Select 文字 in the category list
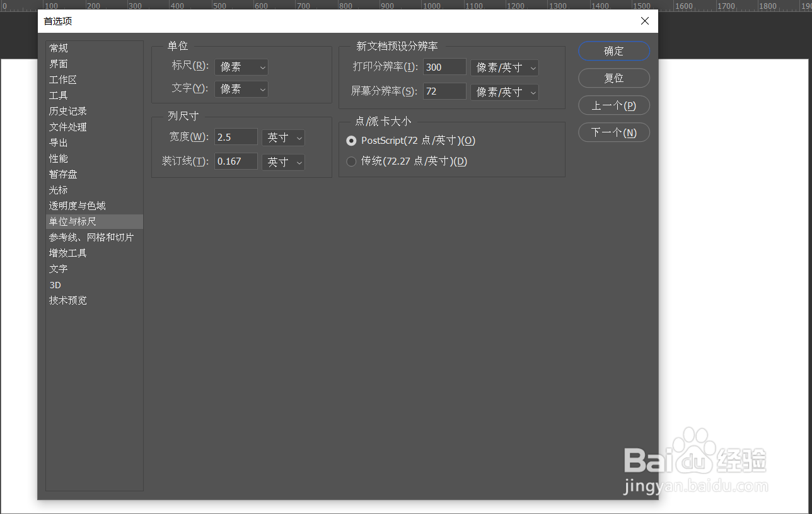Image resolution: width=812 pixels, height=514 pixels. (95, 269)
